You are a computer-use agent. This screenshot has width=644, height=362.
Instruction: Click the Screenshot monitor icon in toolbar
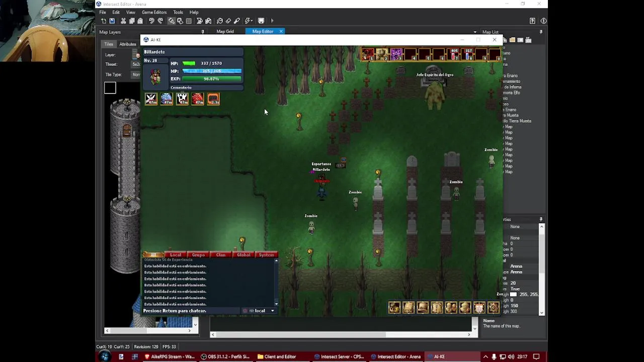point(261,21)
